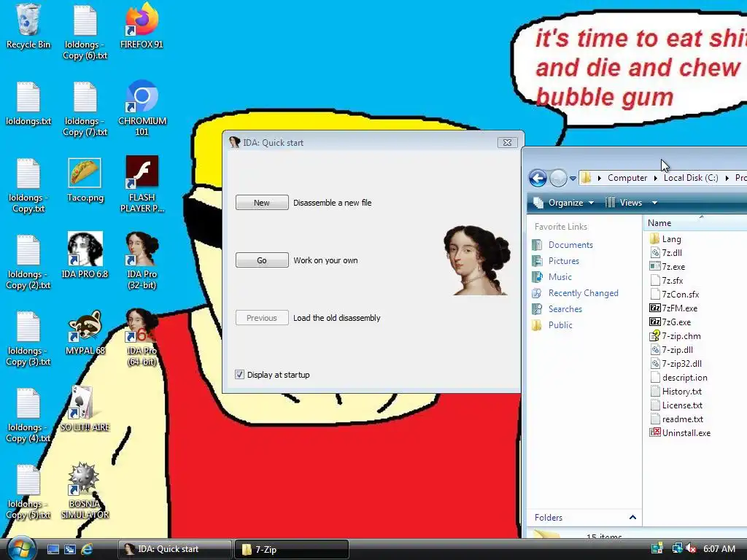Screen dimensions: 747x560
Task: Click the network tray icon
Action: tap(676, 548)
